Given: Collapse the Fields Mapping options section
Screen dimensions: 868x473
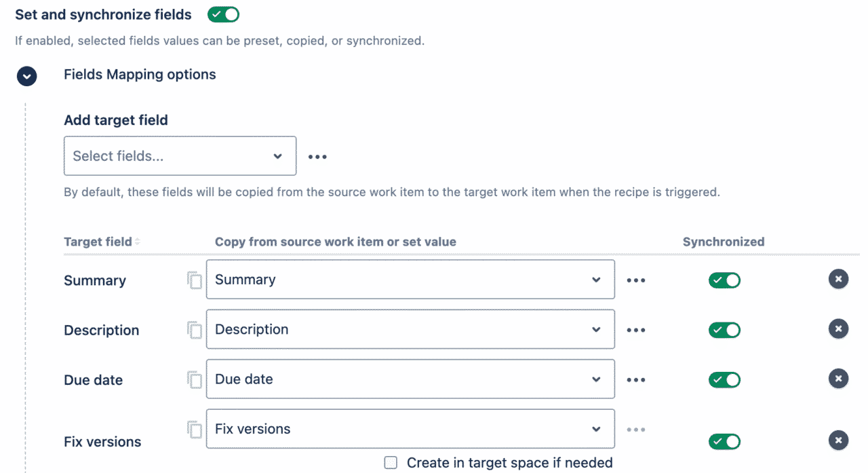Looking at the screenshot, I should [x=27, y=76].
